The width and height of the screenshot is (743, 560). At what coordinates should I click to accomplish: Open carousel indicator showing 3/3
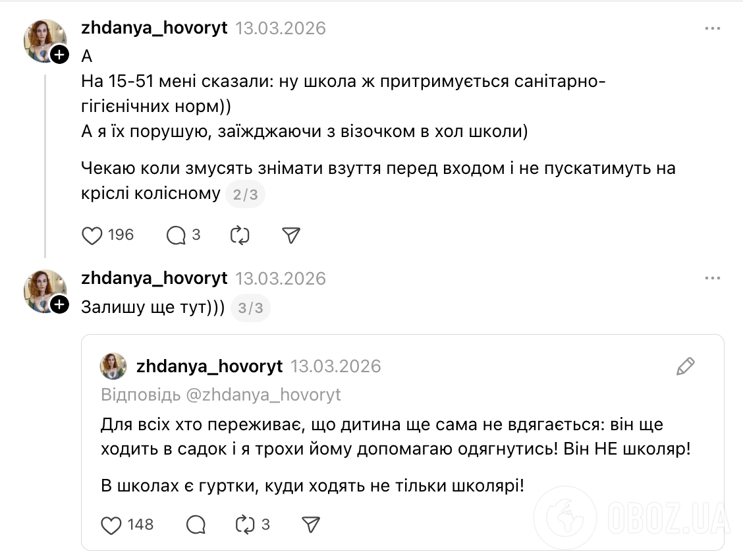[x=250, y=308]
